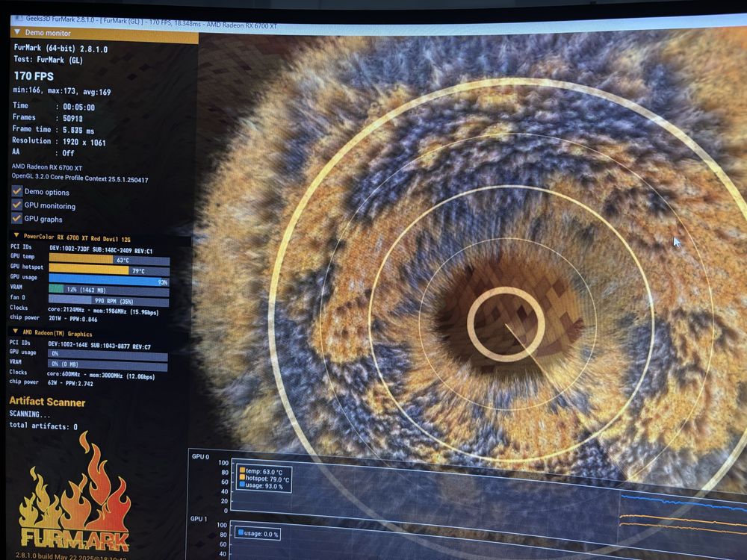Viewport: 747px width, 560px height.
Task: Collapse the AMD Radeon(TM) Graphics section
Action: [x=15, y=332]
